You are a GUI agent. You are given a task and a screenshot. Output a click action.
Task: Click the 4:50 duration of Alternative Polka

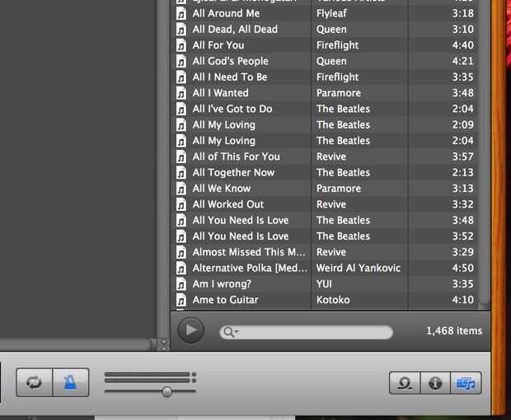(462, 268)
